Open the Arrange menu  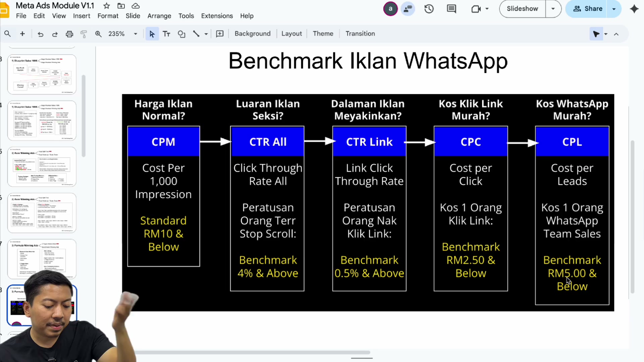[159, 16]
